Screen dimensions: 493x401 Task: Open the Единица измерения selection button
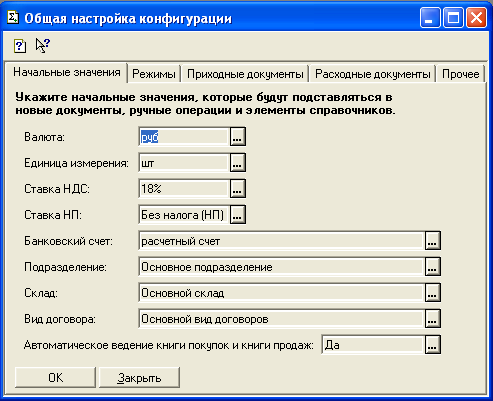[237, 163]
